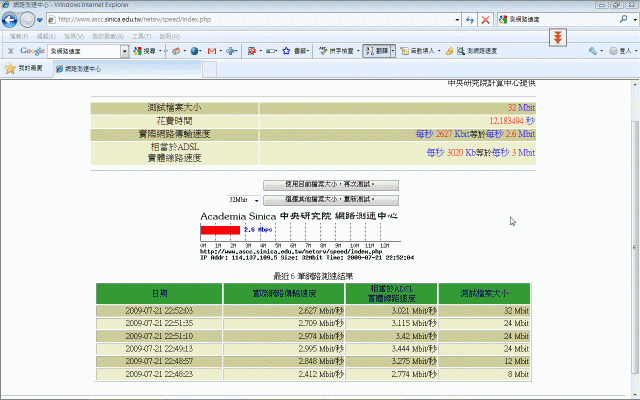Open the Translate dropdown arrow

tap(393, 51)
